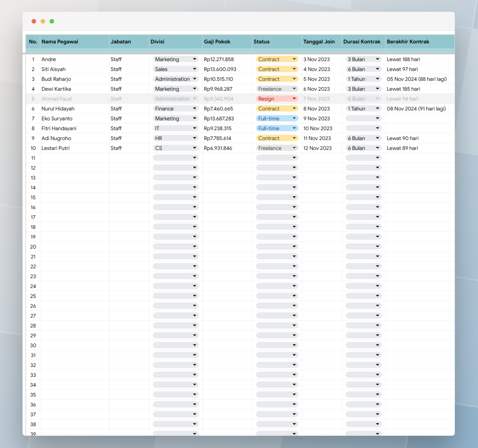The width and height of the screenshot is (478, 448).
Task: Click the Jabatan column header
Action: 129,42
